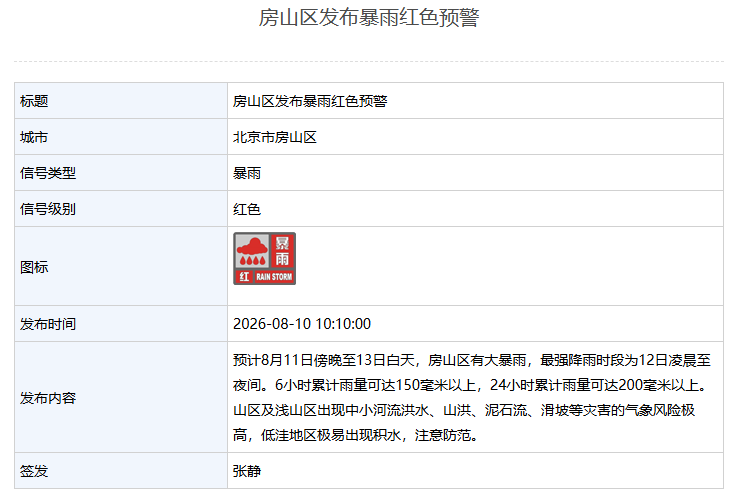Select the city value 北京市房山区
Viewport: 736px width, 499px height.
click(275, 137)
